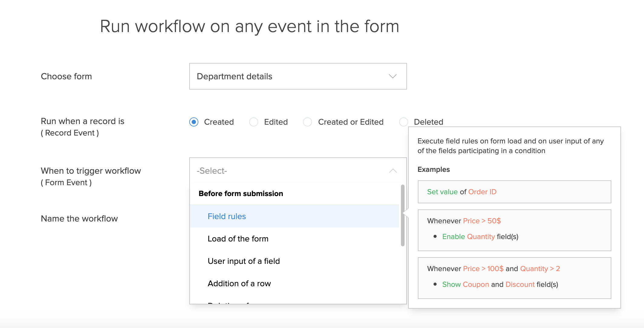Click the chevron arrow in Choose form dropdown
Viewport: 644px width, 328px height.
tap(392, 76)
